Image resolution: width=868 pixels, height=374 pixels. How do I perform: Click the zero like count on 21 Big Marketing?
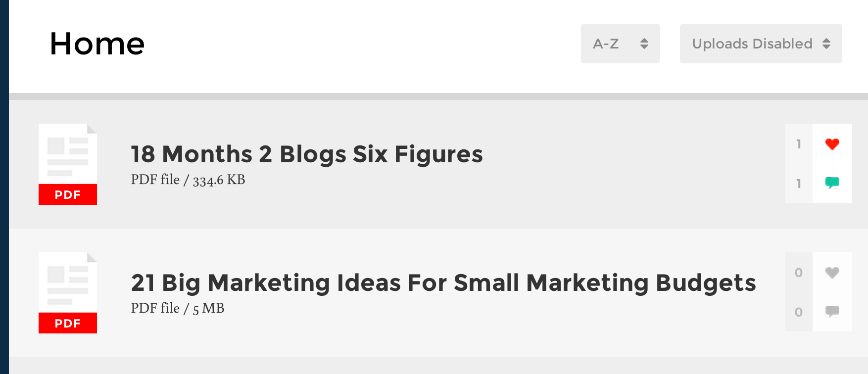click(x=798, y=273)
